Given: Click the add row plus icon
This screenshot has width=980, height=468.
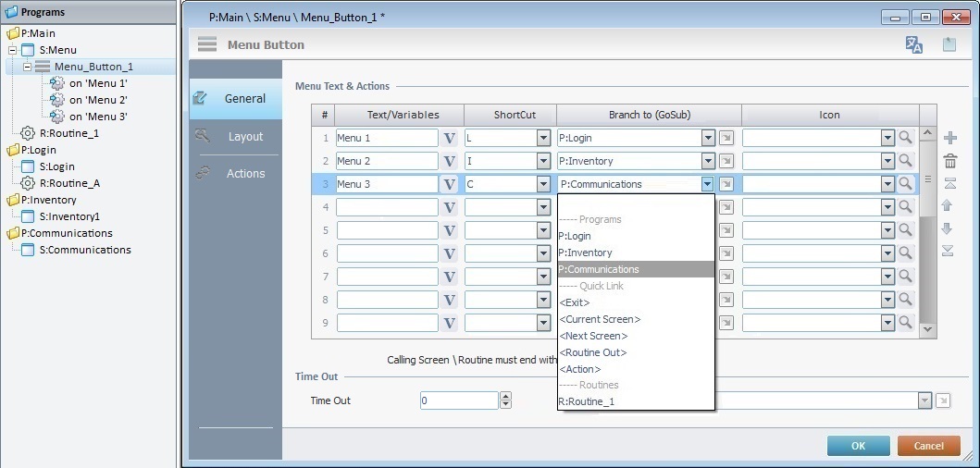Looking at the screenshot, I should (x=949, y=138).
